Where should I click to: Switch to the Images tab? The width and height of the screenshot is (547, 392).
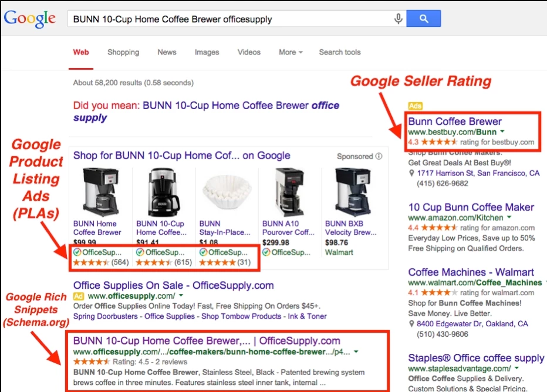(207, 52)
